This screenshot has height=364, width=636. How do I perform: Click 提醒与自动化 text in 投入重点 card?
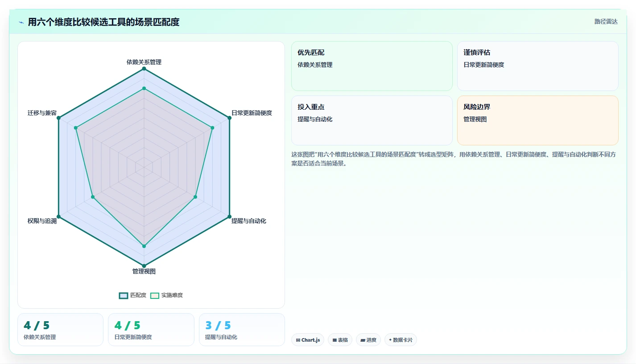[315, 119]
